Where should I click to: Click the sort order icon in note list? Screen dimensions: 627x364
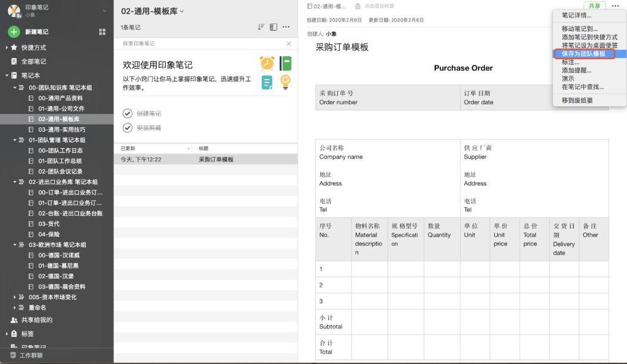261,27
